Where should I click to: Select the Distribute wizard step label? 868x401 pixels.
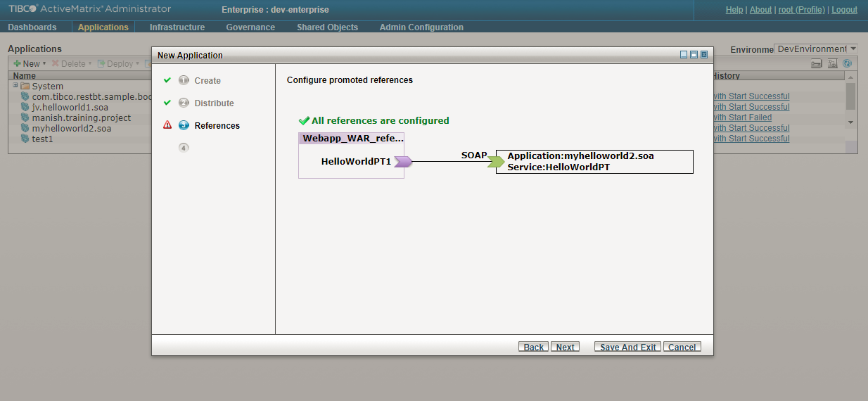click(x=215, y=103)
